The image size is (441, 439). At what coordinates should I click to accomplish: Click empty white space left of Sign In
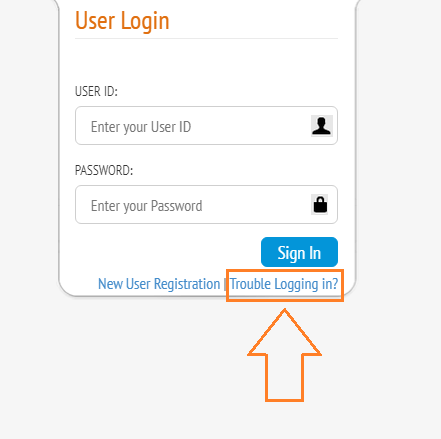(167, 252)
